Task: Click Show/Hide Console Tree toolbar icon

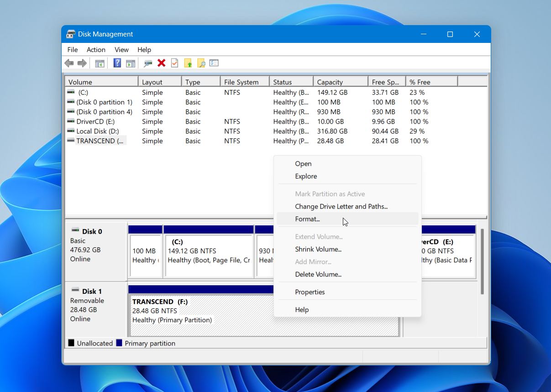Action: click(x=100, y=63)
